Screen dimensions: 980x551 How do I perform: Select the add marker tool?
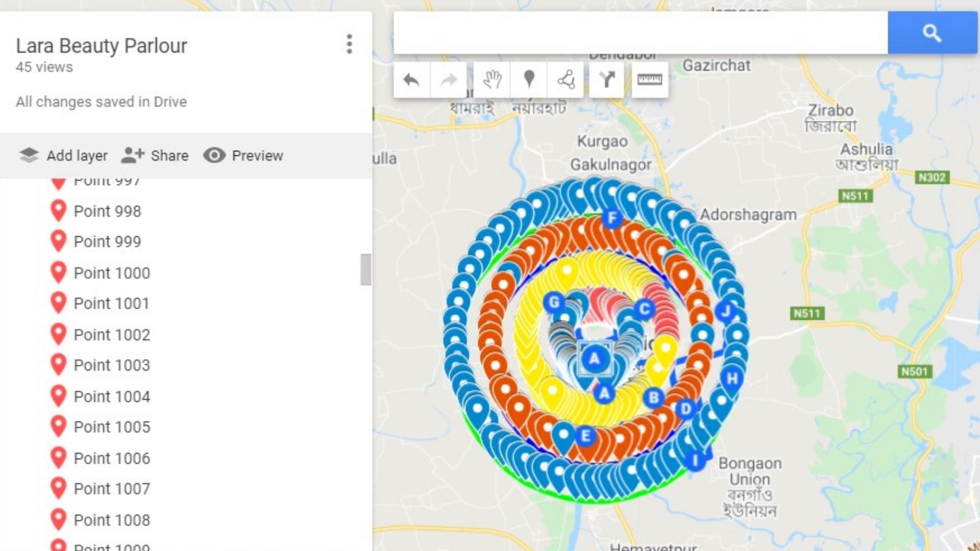530,79
